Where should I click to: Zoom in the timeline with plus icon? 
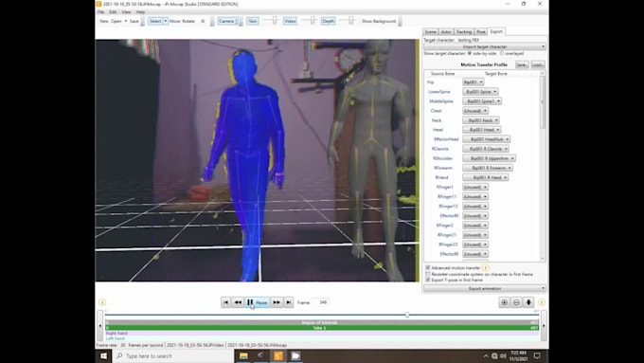pyautogui.click(x=505, y=302)
